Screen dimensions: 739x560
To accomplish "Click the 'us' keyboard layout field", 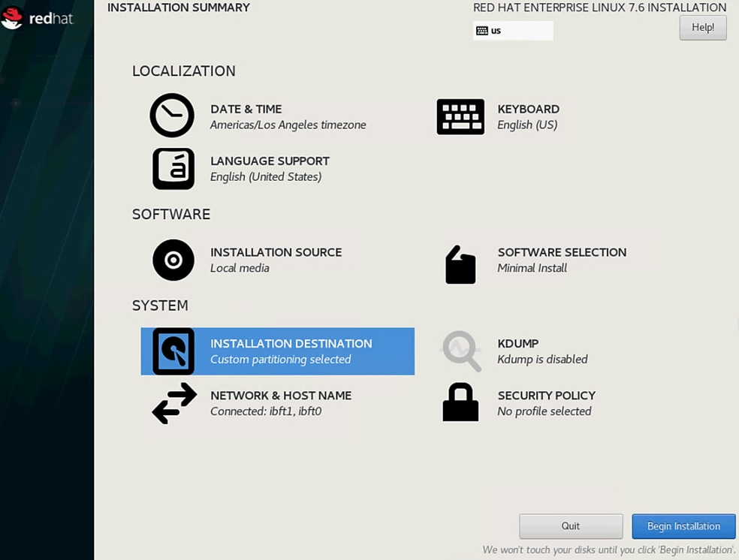I will (513, 31).
